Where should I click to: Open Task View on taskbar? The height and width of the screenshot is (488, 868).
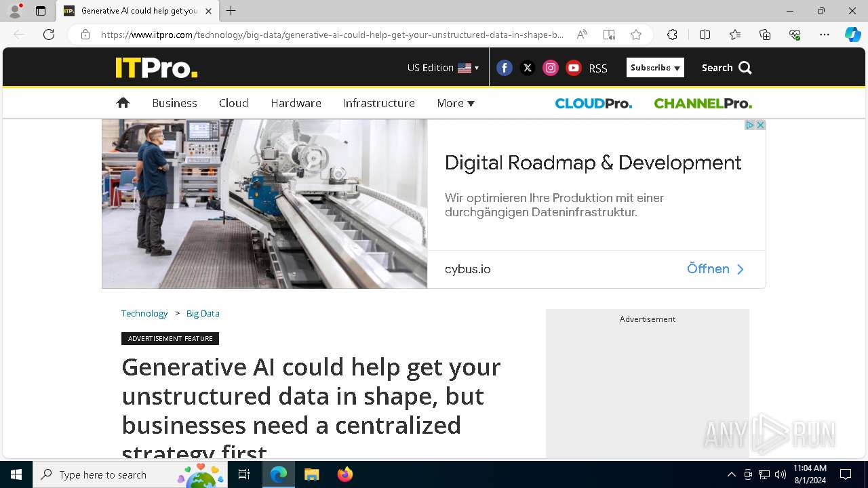click(244, 474)
